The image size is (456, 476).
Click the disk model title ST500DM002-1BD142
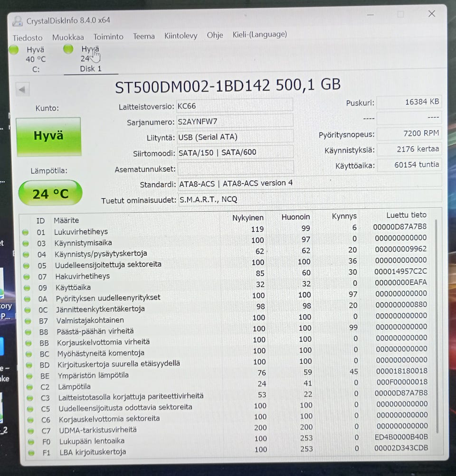pyautogui.click(x=192, y=86)
